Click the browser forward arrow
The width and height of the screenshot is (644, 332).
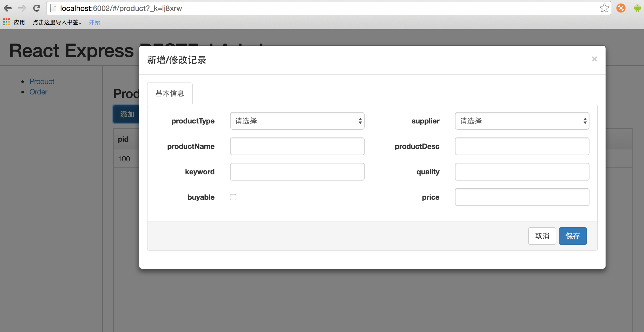click(x=22, y=8)
